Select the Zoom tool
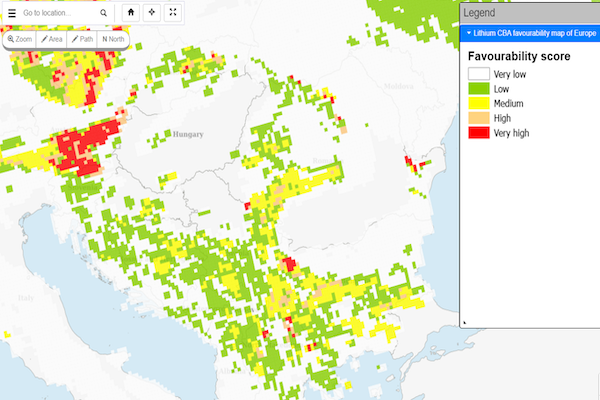 pyautogui.click(x=20, y=39)
